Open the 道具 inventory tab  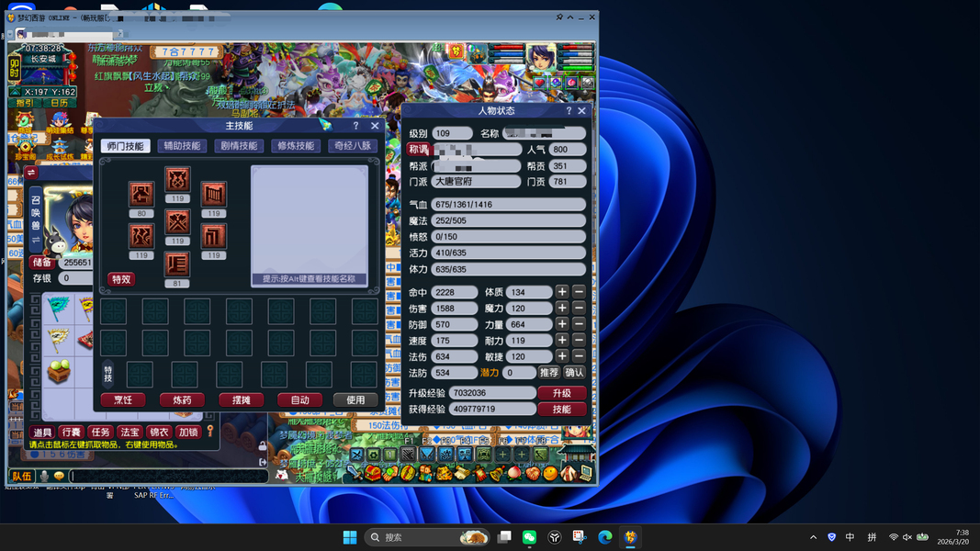coord(42,432)
